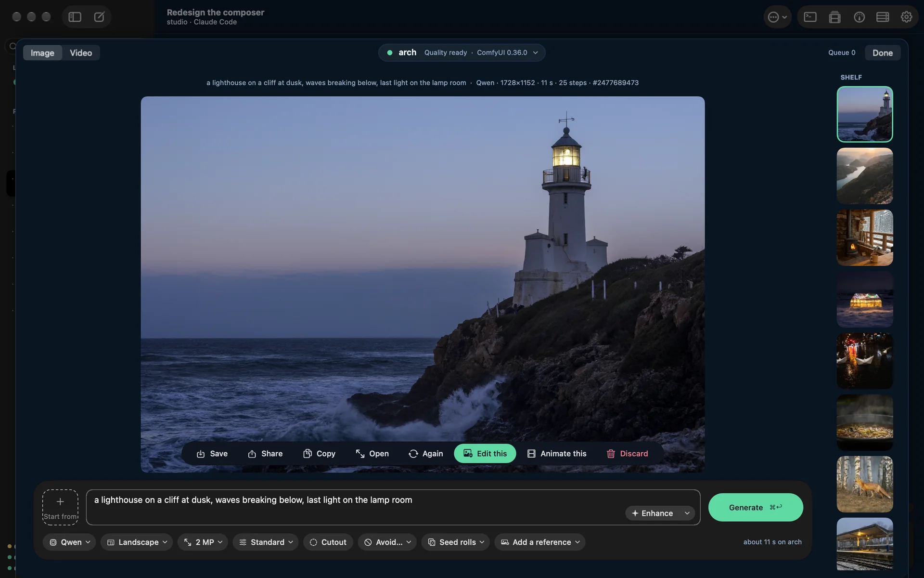This screenshot has width=924, height=578.
Task: Switch to the Video tab
Action: (x=81, y=53)
